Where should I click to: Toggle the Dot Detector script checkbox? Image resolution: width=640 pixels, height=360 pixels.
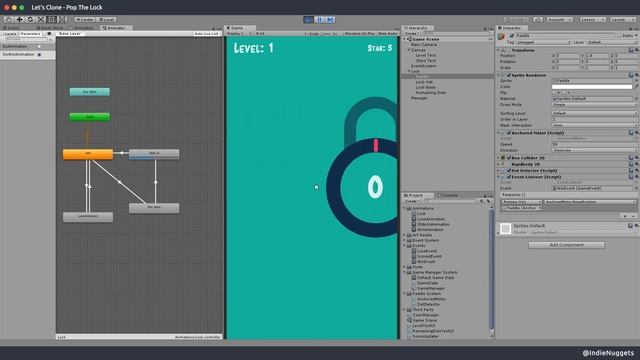pyautogui.click(x=509, y=171)
